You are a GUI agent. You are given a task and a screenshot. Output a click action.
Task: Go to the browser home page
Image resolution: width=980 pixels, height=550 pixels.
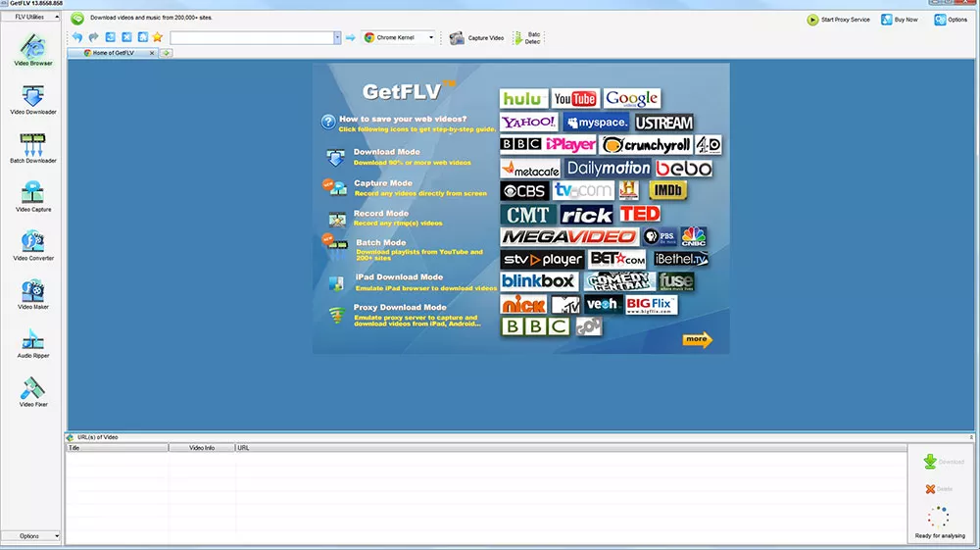coord(142,37)
